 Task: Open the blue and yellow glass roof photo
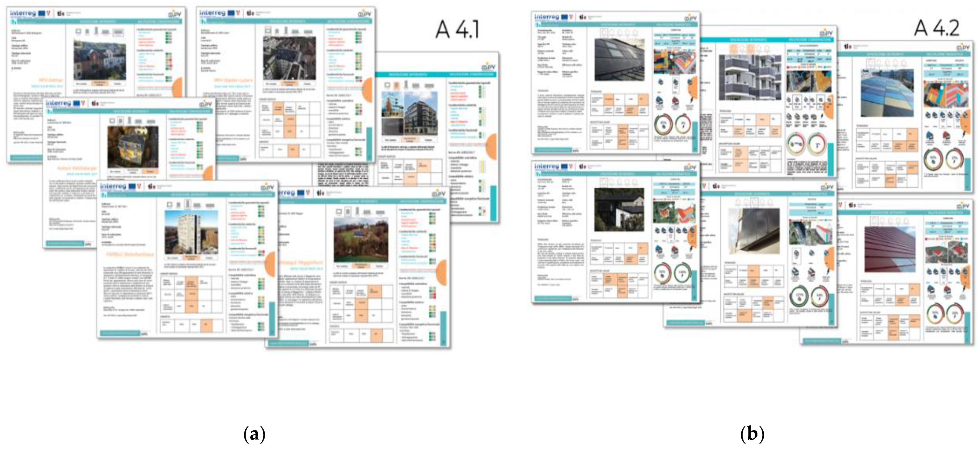click(887, 93)
